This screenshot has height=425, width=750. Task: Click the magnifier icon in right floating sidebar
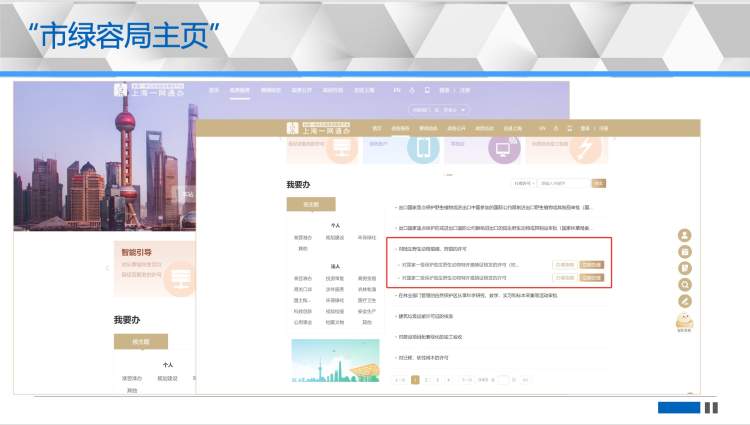(x=685, y=285)
